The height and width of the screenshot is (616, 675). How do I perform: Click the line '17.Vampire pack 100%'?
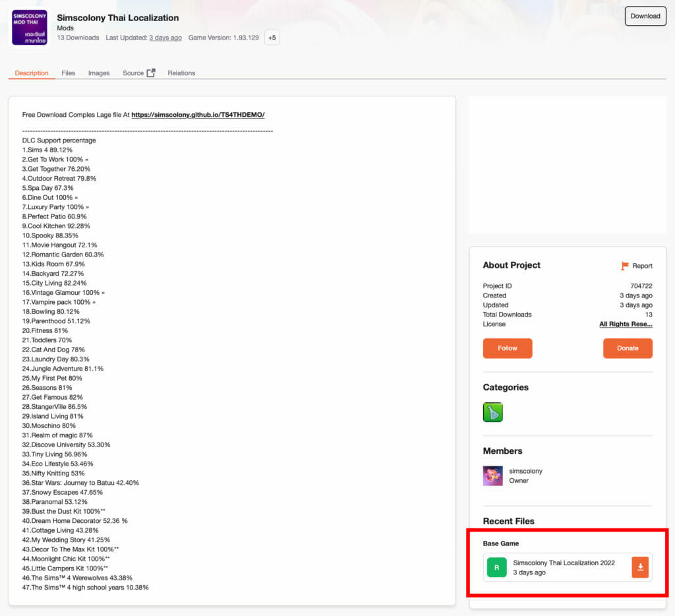click(x=59, y=302)
